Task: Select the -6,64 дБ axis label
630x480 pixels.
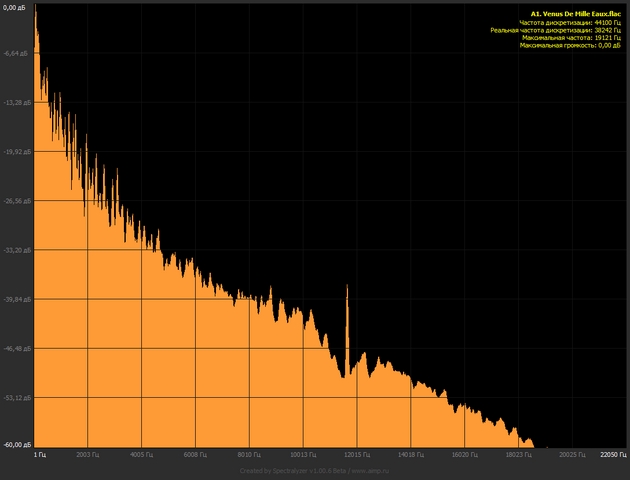Action: (x=17, y=53)
